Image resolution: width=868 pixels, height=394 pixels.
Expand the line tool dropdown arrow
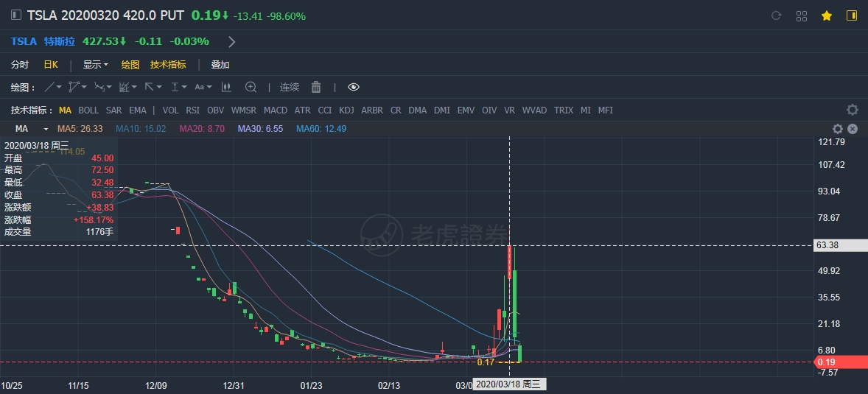click(59, 87)
